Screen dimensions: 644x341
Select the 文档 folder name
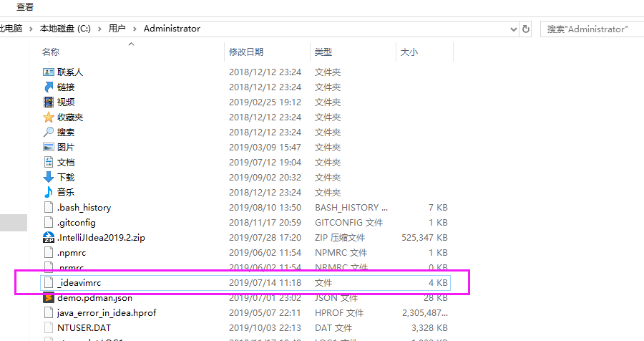coord(66,162)
